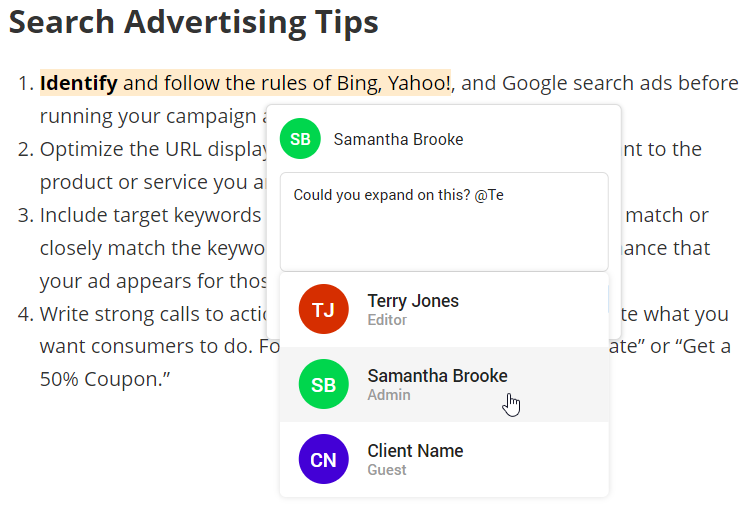Screen dimensions: 752x512
Task: Click the Admin role label under Samantha Brooke
Action: pyautogui.click(x=389, y=395)
